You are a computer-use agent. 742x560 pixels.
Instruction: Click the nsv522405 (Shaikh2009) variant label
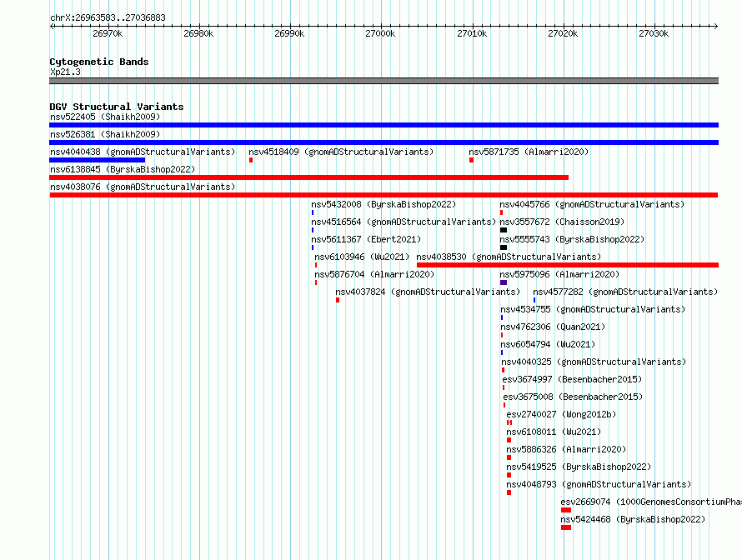(x=105, y=117)
